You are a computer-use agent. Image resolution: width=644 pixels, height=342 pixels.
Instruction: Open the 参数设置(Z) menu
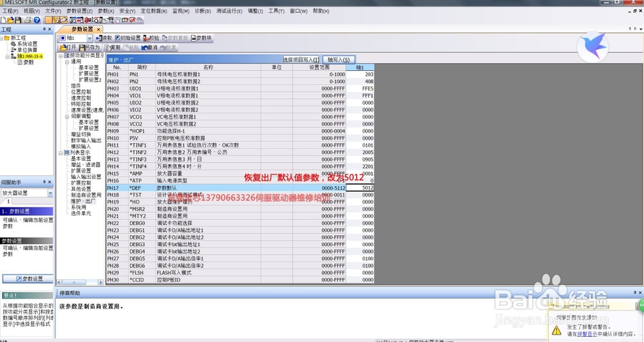[79, 11]
